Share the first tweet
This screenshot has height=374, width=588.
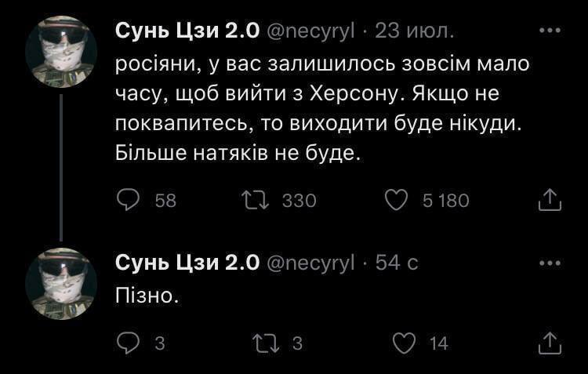click(x=551, y=201)
